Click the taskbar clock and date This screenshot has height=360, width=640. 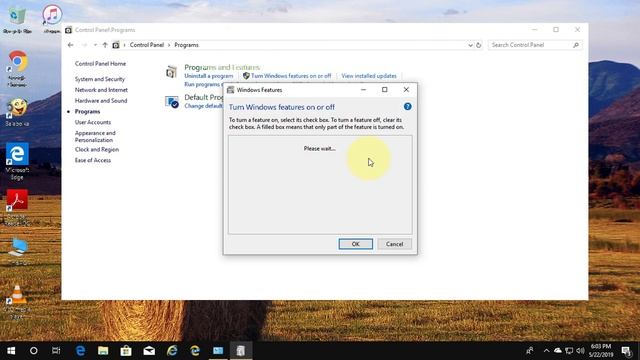[x=601, y=351]
